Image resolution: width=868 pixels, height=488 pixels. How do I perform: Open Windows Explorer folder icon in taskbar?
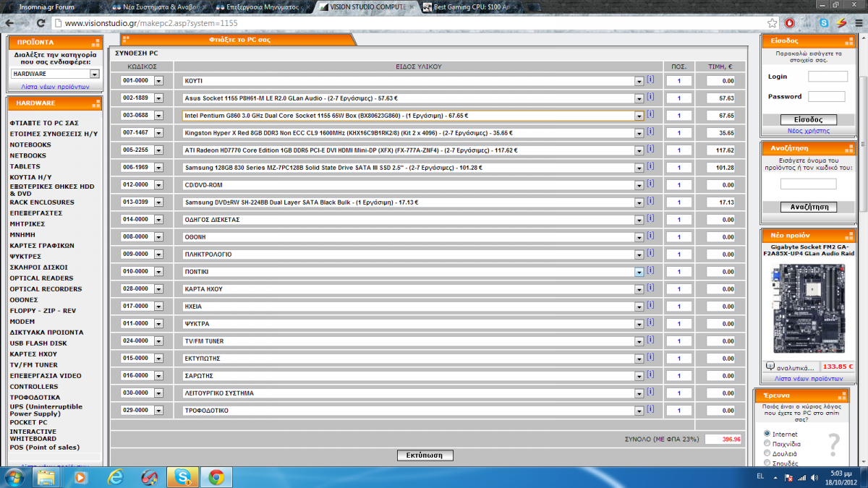coord(46,477)
